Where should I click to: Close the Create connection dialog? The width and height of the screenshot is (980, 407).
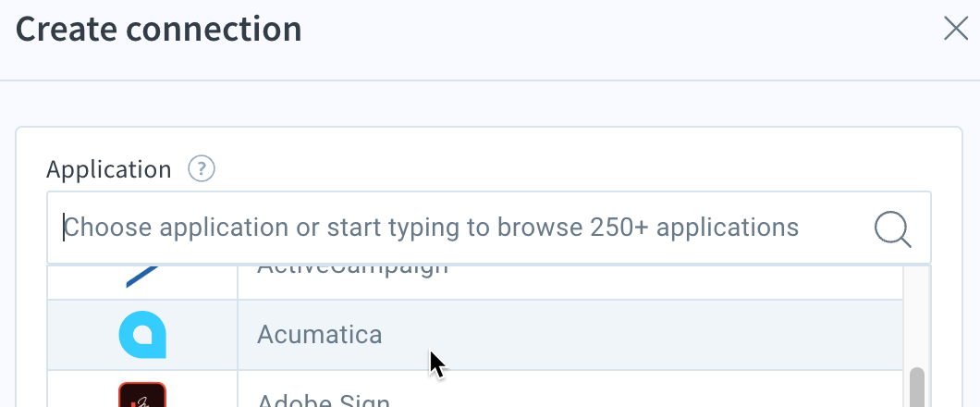pos(956,29)
